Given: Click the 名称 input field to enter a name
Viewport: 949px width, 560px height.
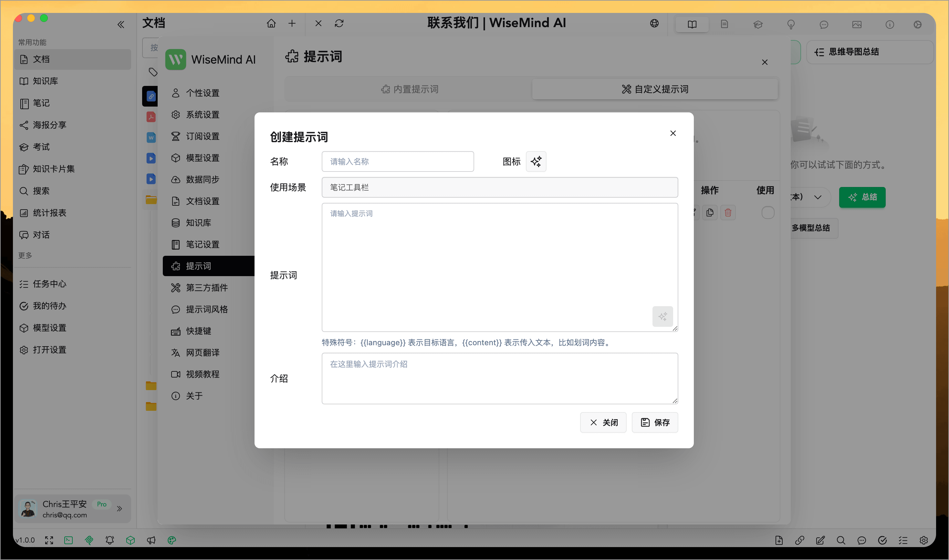Looking at the screenshot, I should point(397,161).
